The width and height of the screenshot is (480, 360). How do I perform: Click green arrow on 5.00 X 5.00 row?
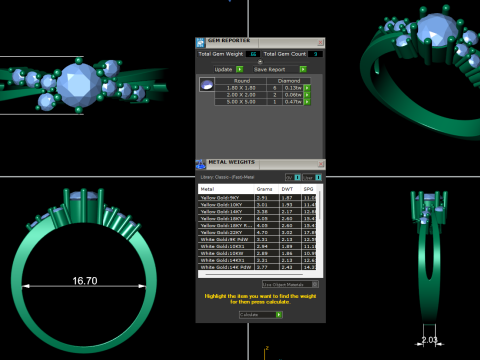307,102
